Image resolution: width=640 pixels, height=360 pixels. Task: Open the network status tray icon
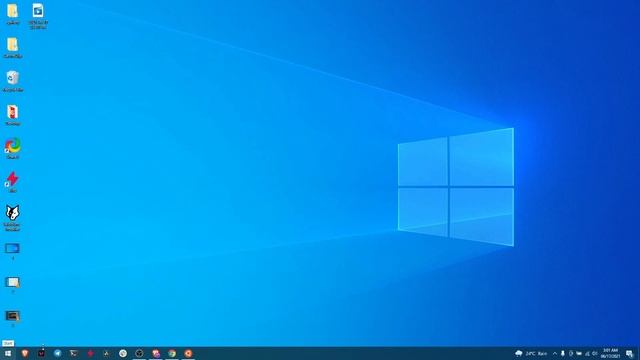587,353
